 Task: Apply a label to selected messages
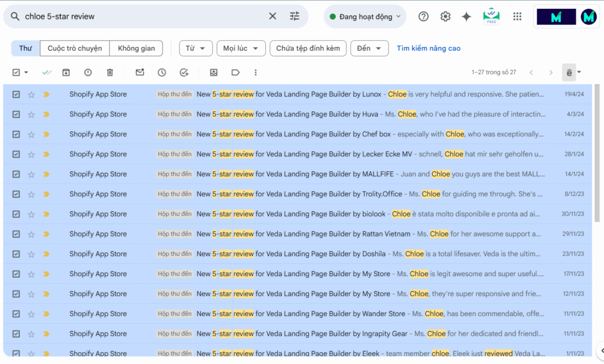pos(235,72)
